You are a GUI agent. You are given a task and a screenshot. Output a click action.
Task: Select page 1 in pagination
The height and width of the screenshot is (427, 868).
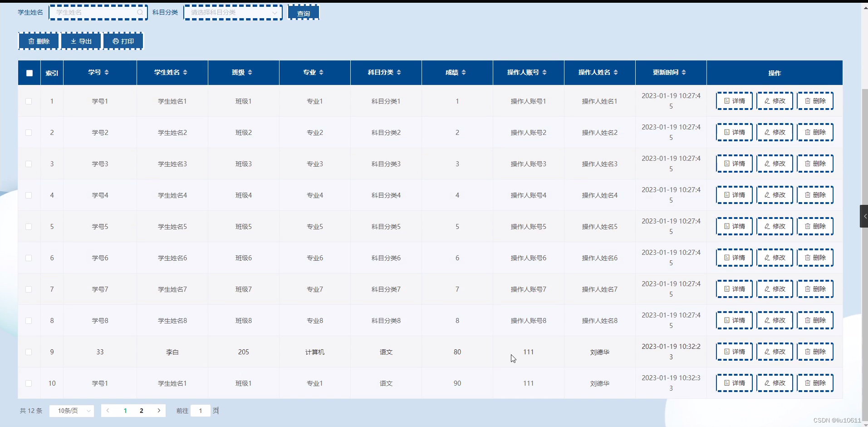pos(125,411)
